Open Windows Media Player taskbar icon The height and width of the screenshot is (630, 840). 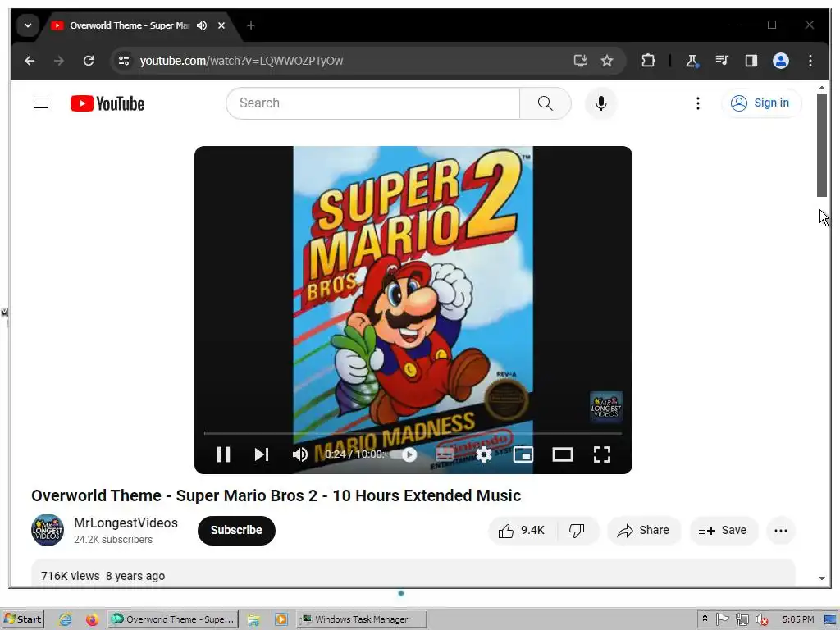pos(281,619)
